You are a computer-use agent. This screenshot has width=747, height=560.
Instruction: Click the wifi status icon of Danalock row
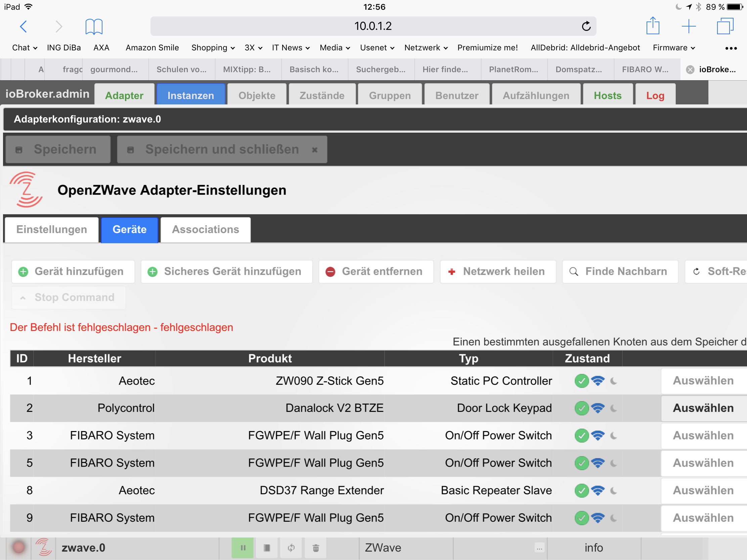pyautogui.click(x=598, y=408)
